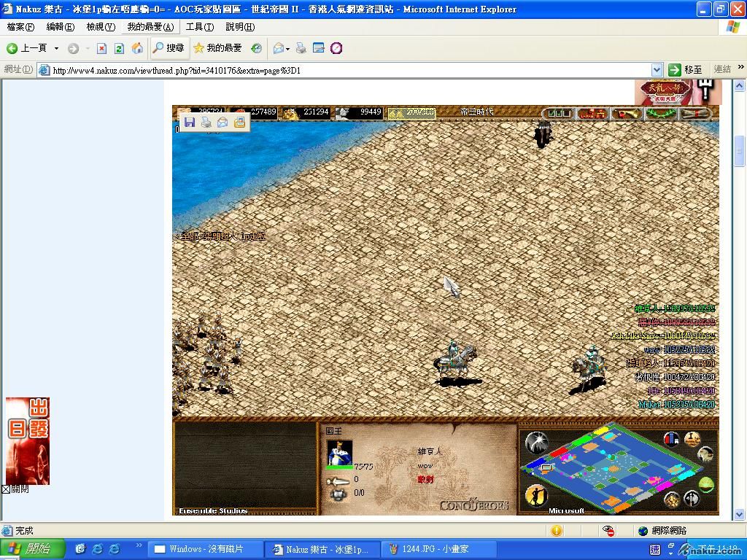Viewport: 747px width, 560px height.
Task: Click the tech tree wreath button
Action: [661, 114]
